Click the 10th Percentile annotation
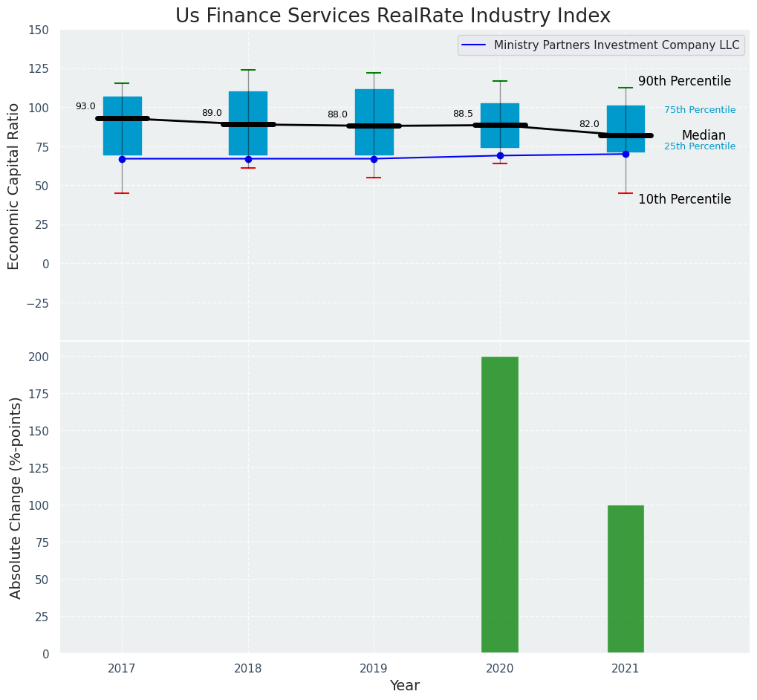The image size is (757, 700). click(x=684, y=199)
